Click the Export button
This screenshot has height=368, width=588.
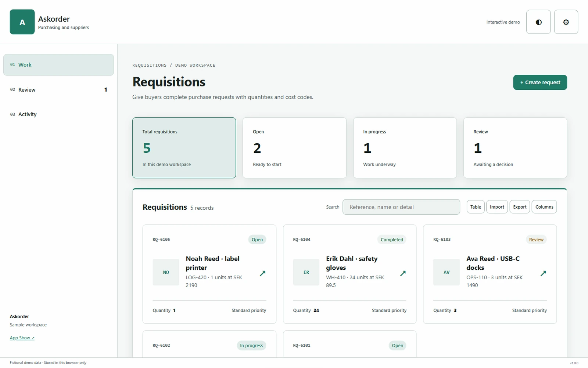coord(520,207)
